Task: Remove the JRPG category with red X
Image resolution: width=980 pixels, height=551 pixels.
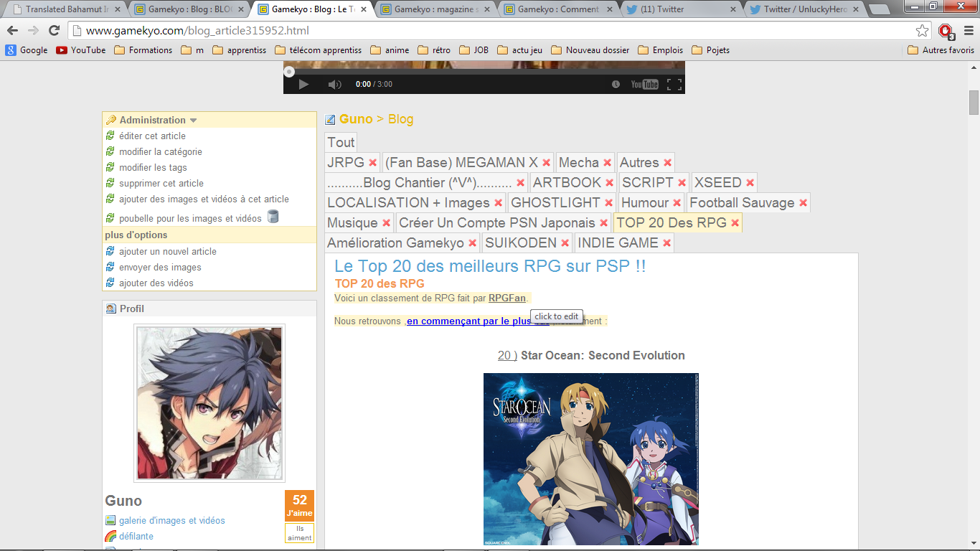Action: tap(372, 163)
